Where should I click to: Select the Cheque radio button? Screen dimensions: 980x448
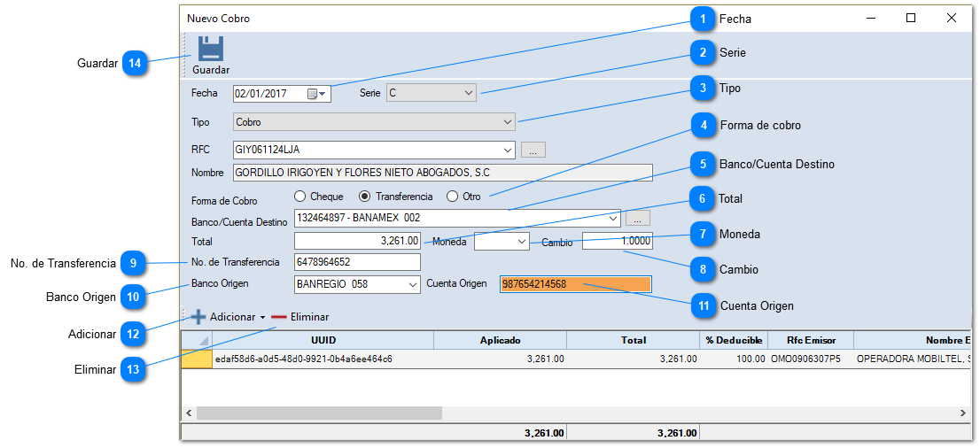tap(300, 197)
